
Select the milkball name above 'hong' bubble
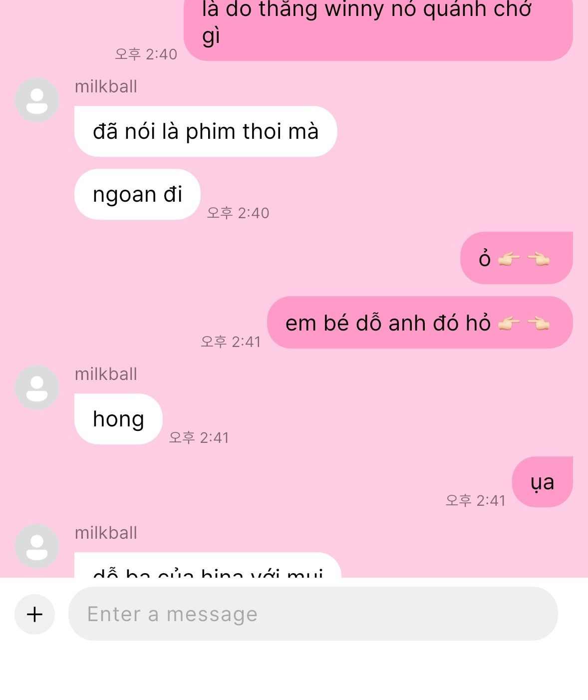click(x=106, y=374)
